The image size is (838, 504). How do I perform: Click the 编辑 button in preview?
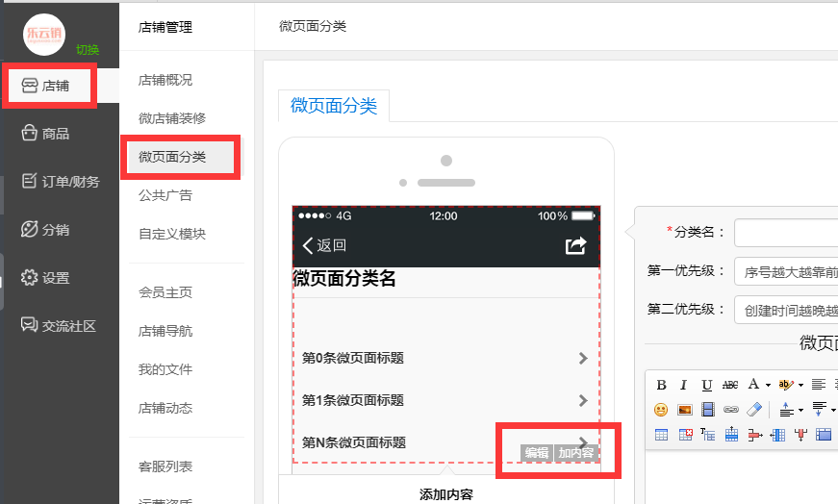click(x=536, y=453)
